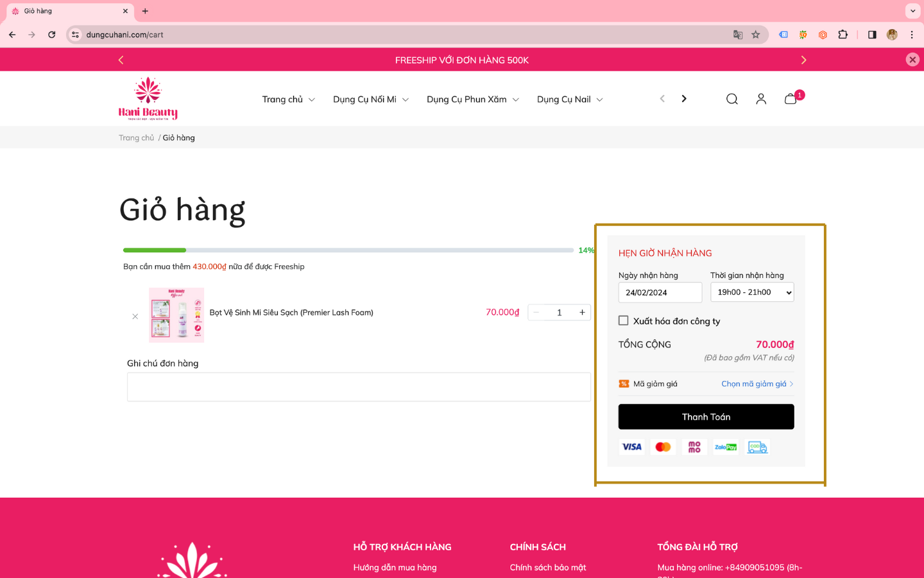
Task: Click the search magnifier icon
Action: pyautogui.click(x=732, y=99)
